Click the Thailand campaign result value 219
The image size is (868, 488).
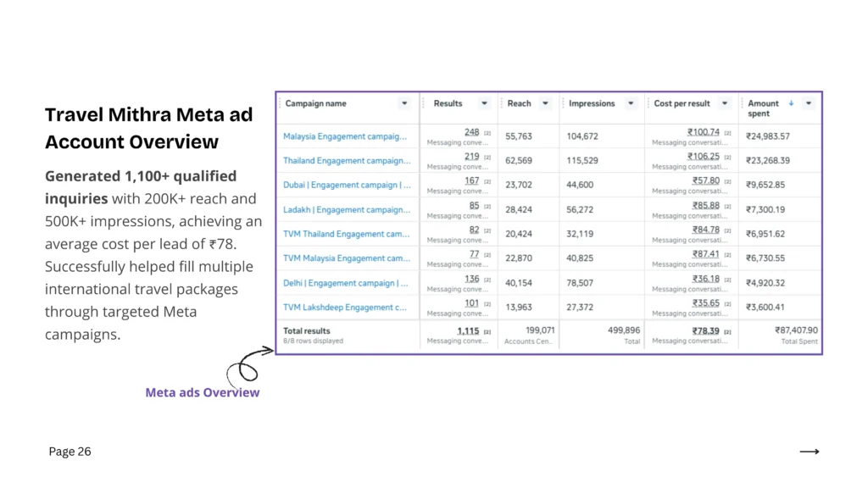point(472,157)
